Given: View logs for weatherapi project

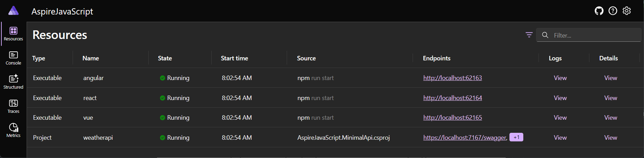Looking at the screenshot, I should tap(560, 138).
